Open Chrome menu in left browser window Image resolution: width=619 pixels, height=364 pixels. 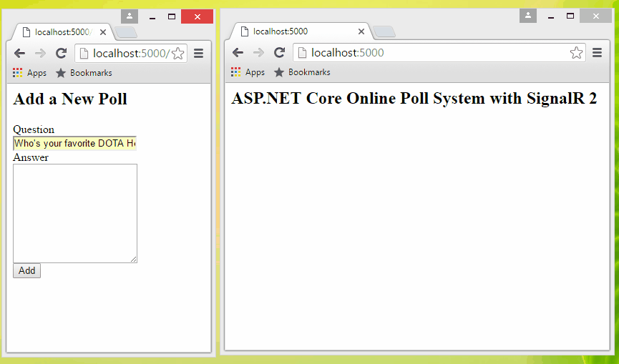pos(198,53)
